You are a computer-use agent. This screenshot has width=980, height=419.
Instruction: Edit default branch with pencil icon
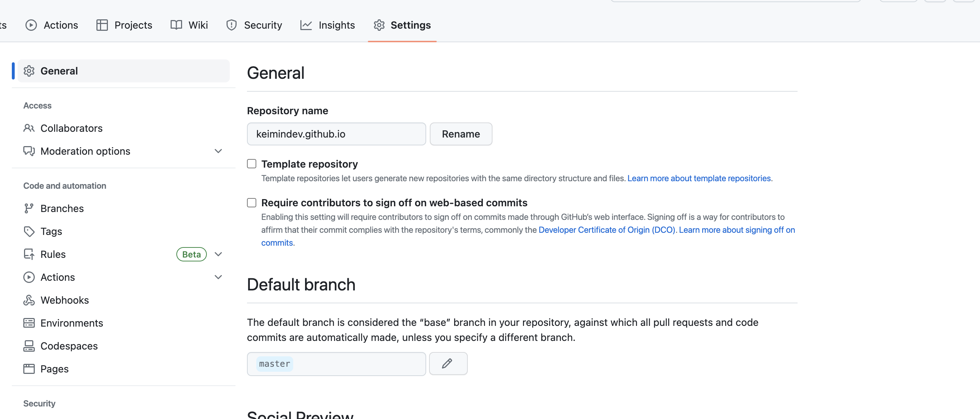point(448,363)
